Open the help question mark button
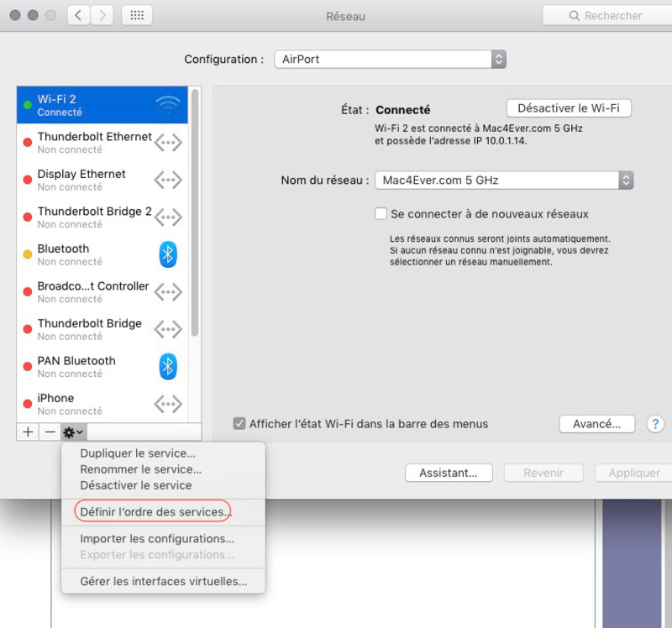 coord(655,424)
